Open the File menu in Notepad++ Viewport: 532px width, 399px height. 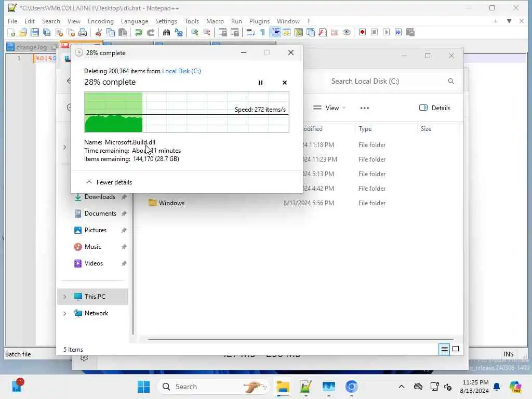(x=12, y=21)
